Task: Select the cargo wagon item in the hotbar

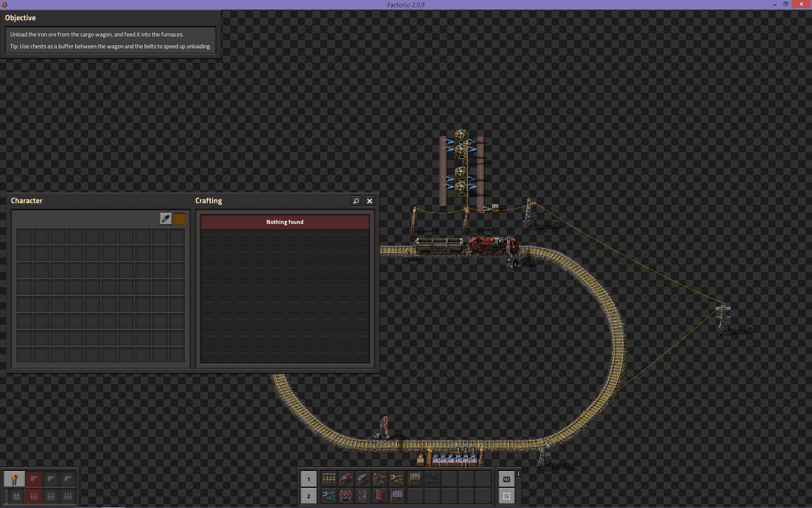Action: [x=362, y=479]
